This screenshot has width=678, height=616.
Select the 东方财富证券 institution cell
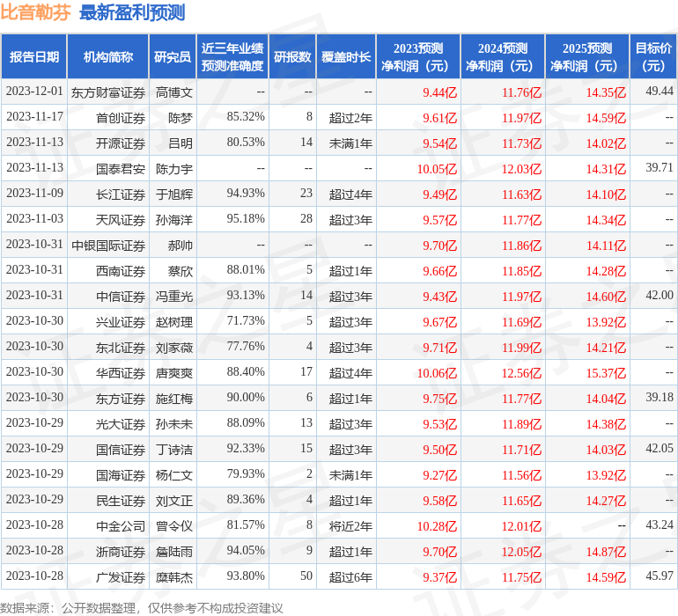(x=108, y=92)
